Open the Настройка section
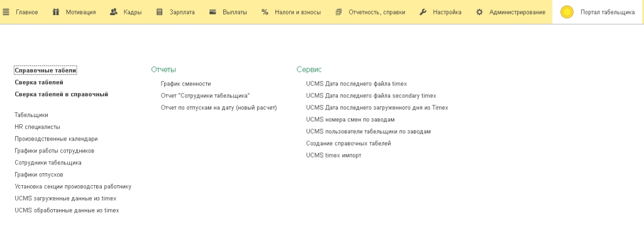The height and width of the screenshot is (233, 644). click(447, 13)
